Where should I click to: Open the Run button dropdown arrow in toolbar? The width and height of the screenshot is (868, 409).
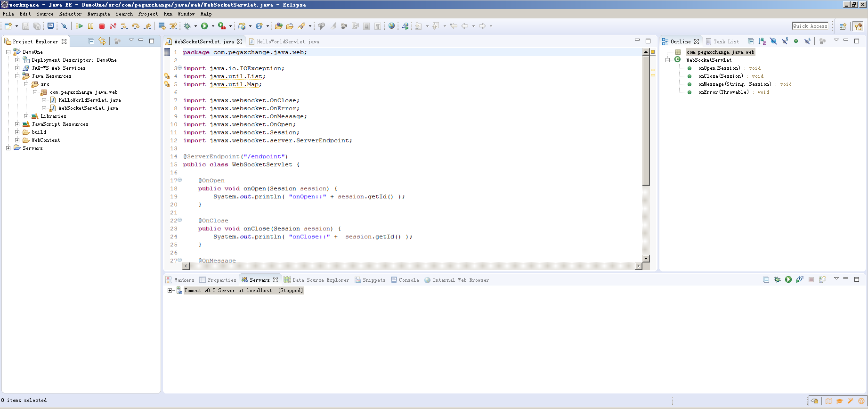pos(213,26)
